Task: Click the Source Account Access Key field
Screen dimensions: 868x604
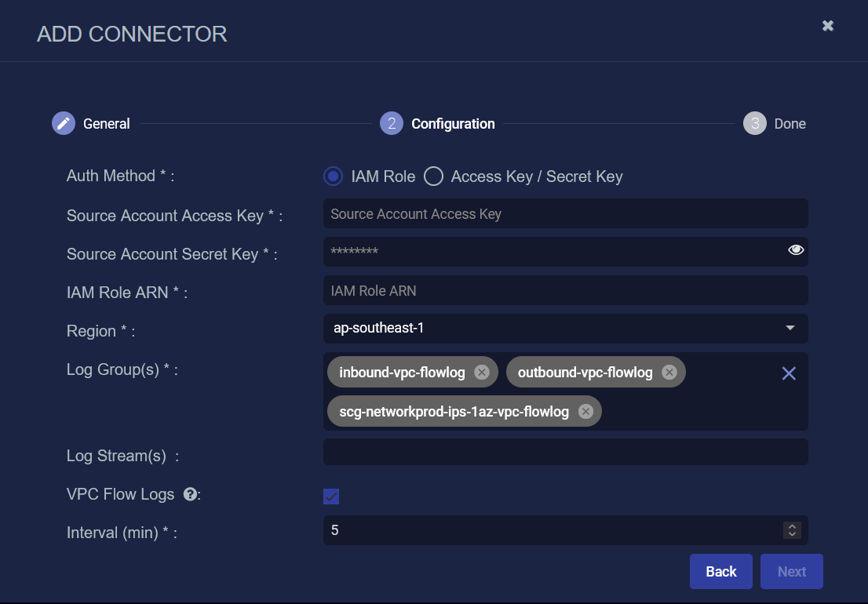Action: (565, 213)
